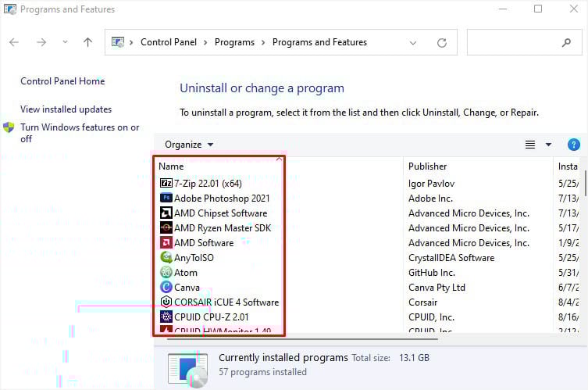Open the view options dropdown arrow
This screenshot has height=390, width=588.
548,145
